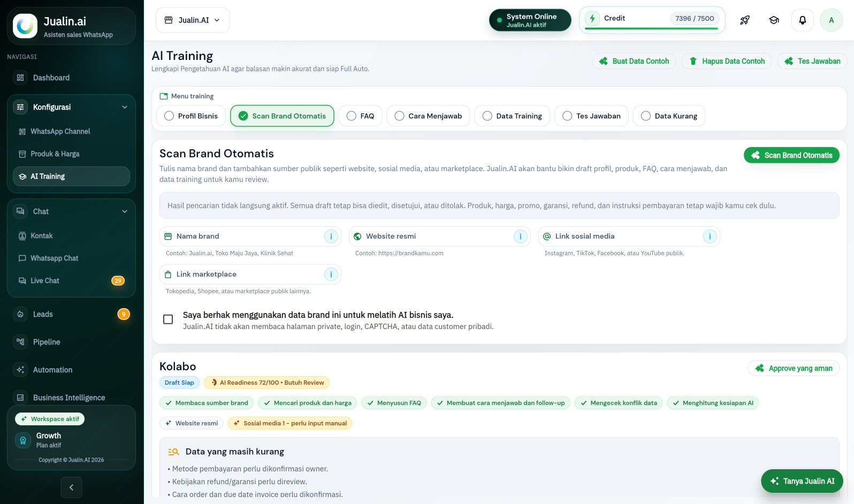Open Produk & Harga page
This screenshot has height=504, width=854.
pos(71,154)
